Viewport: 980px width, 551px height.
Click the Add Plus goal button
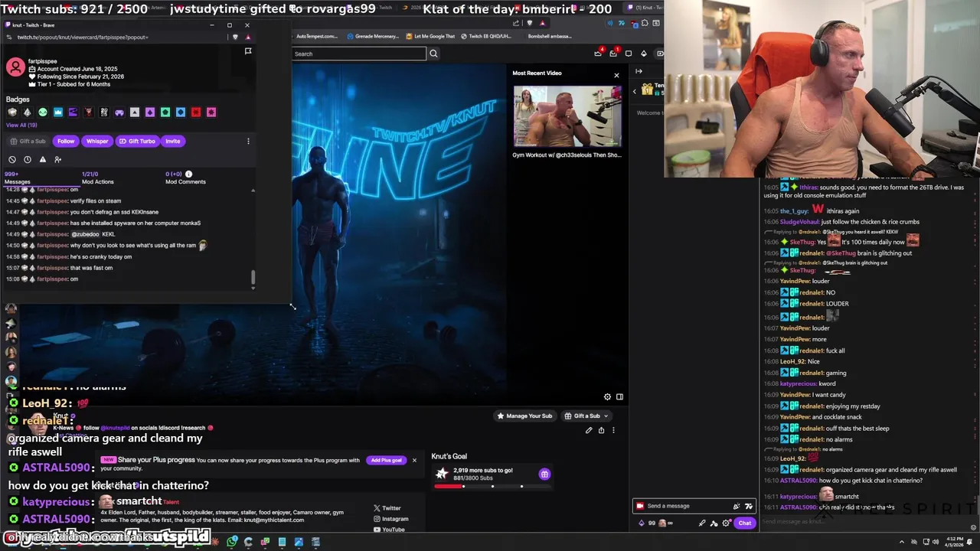[x=386, y=460]
